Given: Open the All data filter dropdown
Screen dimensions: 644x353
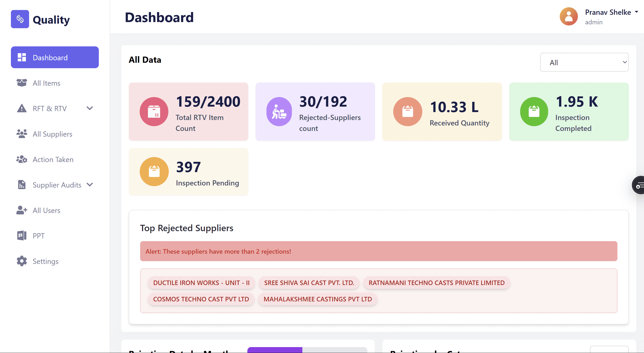Looking at the screenshot, I should pos(584,62).
